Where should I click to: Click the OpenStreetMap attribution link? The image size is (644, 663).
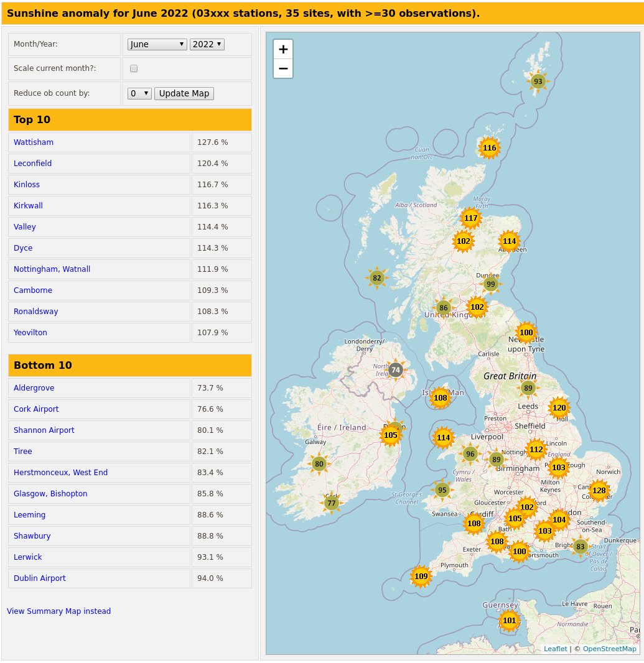tap(609, 649)
